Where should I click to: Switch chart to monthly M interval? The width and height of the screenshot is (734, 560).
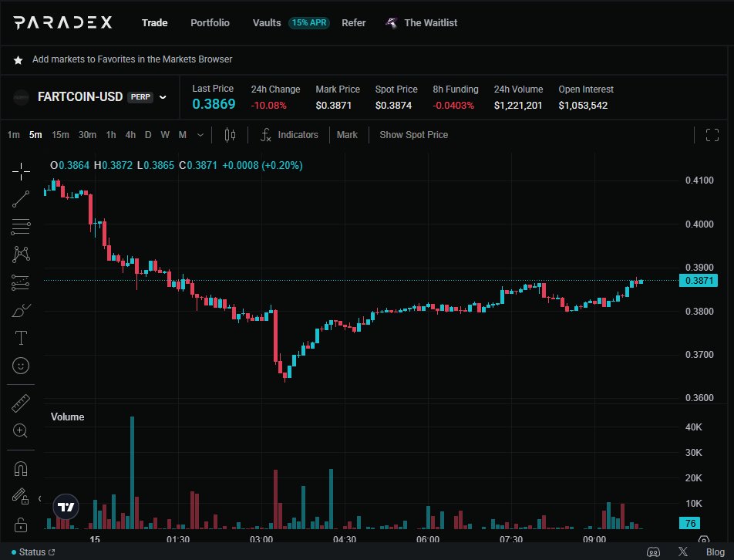click(183, 135)
